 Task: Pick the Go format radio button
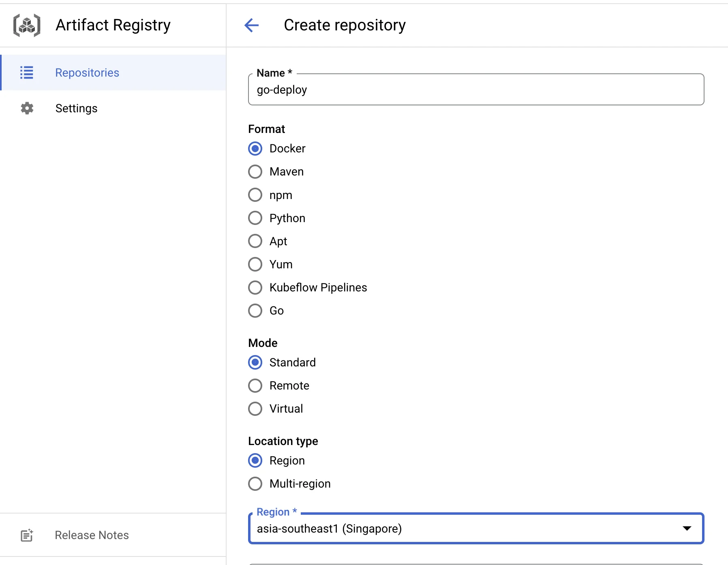point(255,310)
